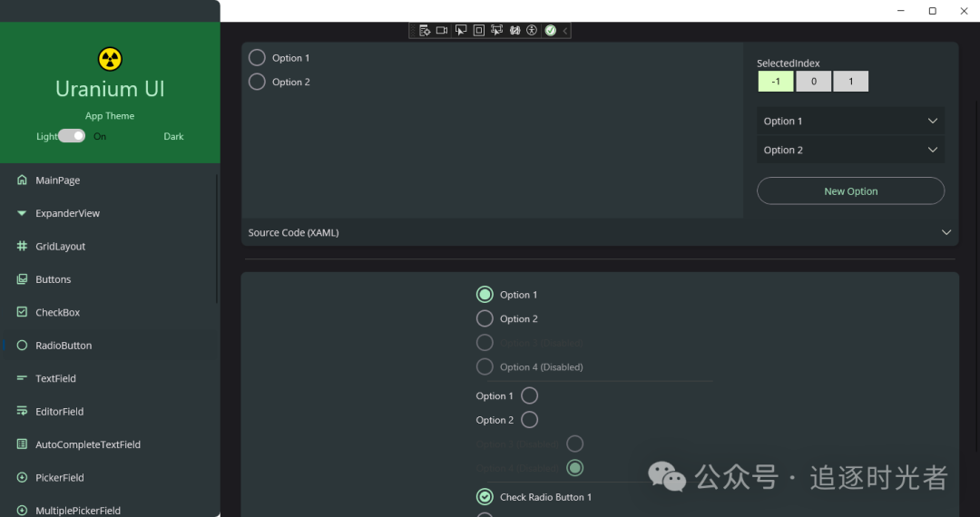Click the "Uranium UI" title
The height and width of the screenshot is (517, 980).
(110, 89)
